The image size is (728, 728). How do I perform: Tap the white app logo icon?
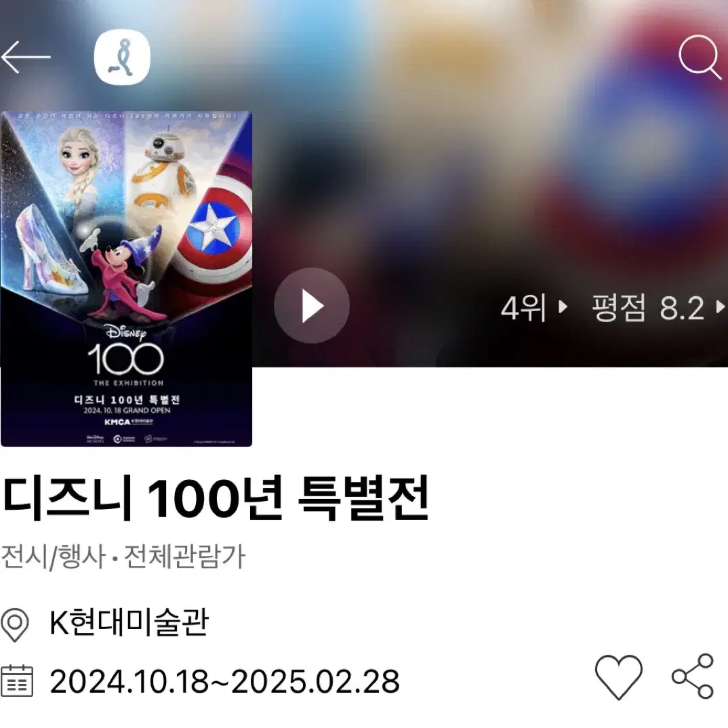pos(122,57)
